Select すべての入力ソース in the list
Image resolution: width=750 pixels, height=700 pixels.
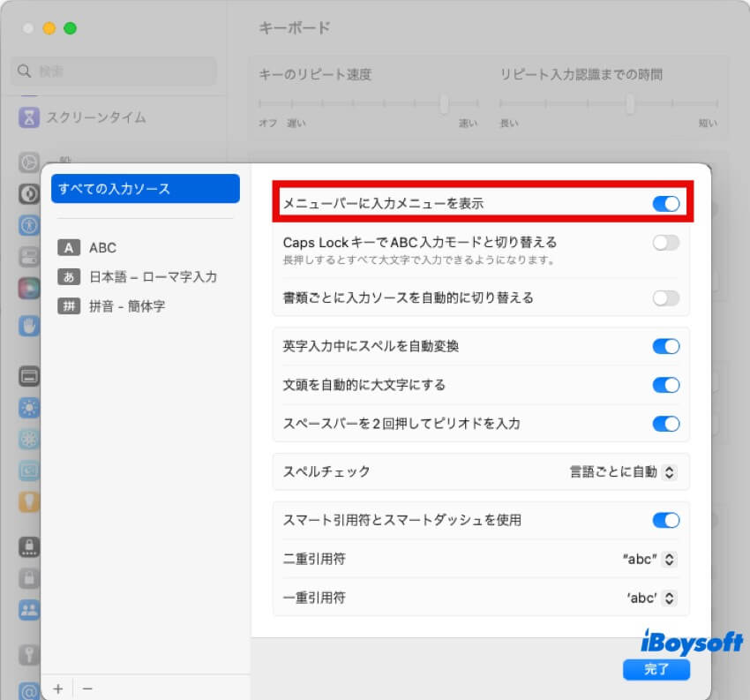pos(145,188)
